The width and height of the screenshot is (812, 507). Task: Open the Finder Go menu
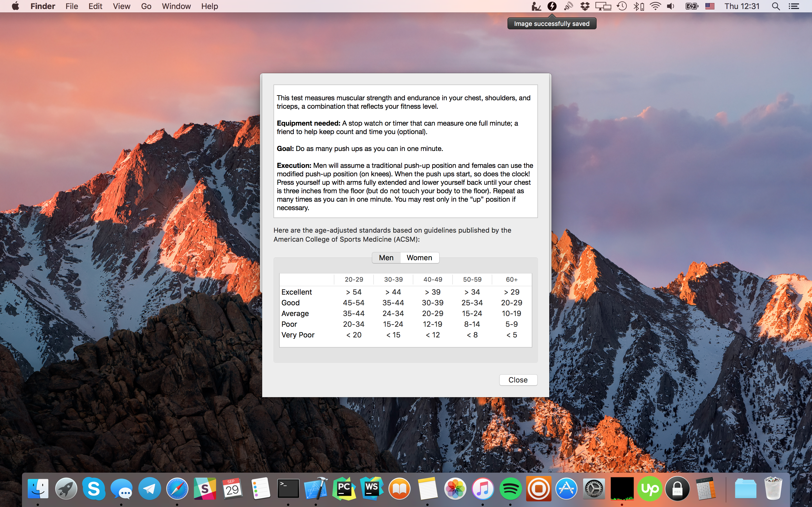click(146, 6)
